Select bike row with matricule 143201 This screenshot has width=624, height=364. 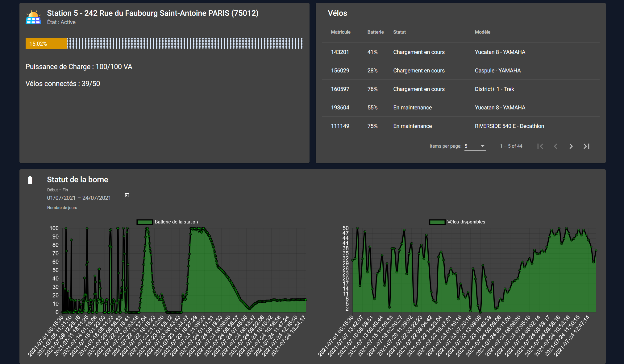[x=460, y=52]
